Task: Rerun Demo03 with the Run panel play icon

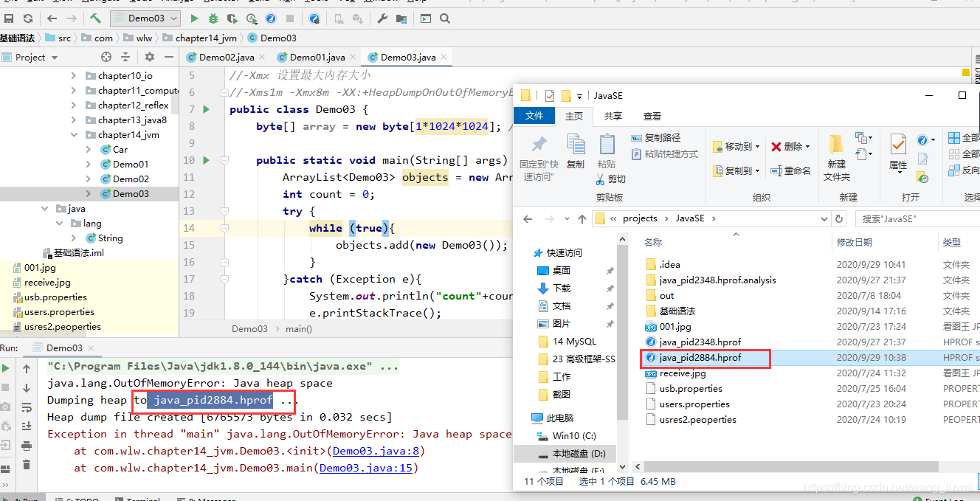Action: pos(6,368)
